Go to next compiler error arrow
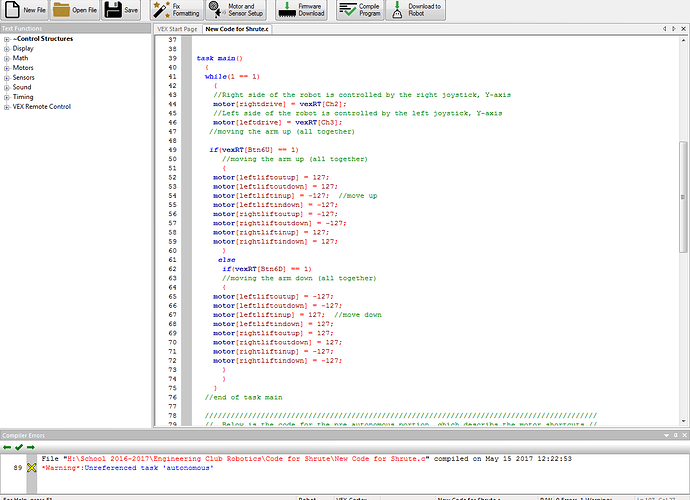 click(30, 447)
